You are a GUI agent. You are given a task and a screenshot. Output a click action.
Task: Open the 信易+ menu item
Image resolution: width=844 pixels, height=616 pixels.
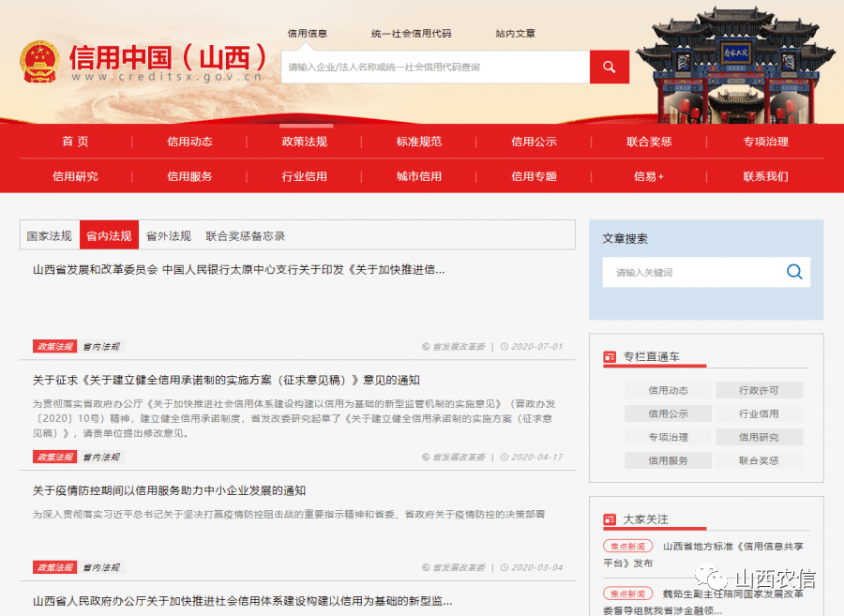click(x=649, y=176)
